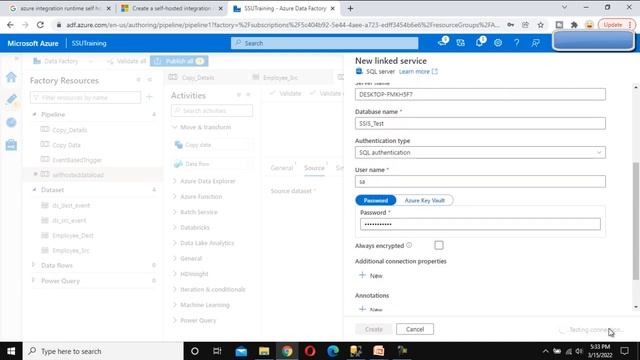This screenshot has height=360, width=640.
Task: Click Publish all button
Action: coord(179,61)
